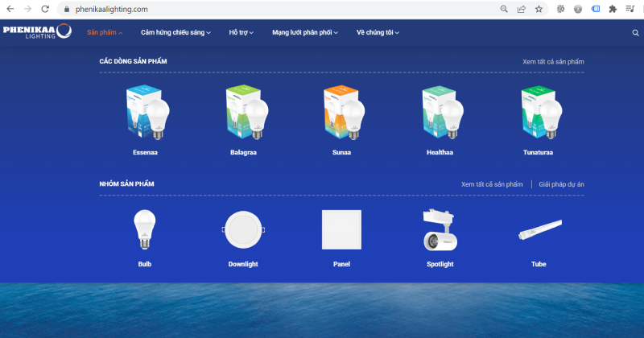Bookmark this page with star icon

(539, 9)
